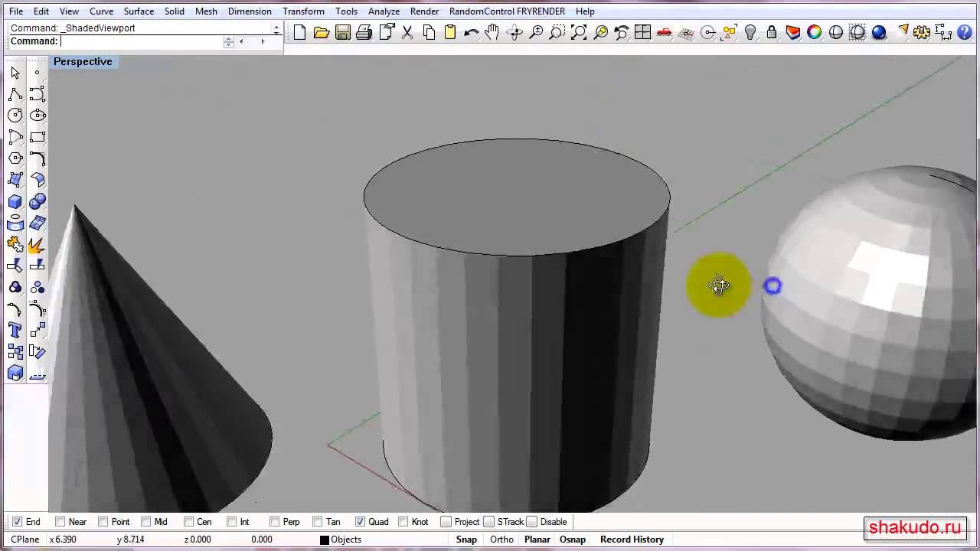Click Record History in status bar

pos(632,540)
